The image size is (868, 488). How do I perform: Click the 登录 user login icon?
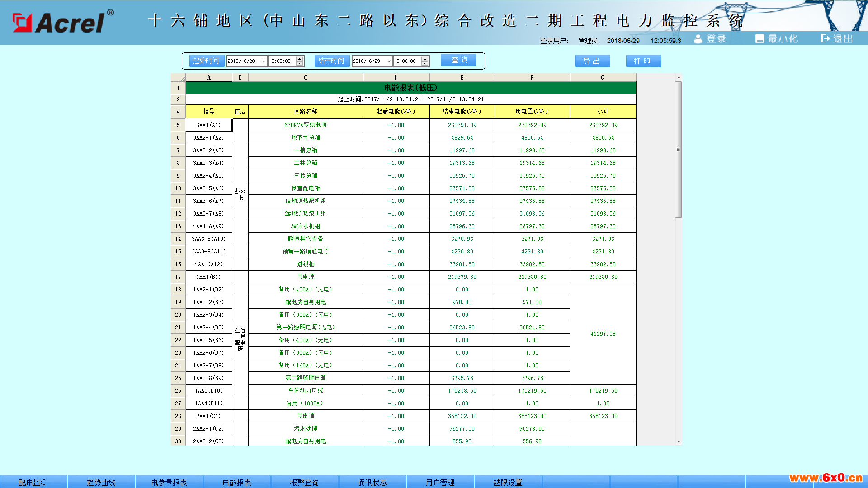[698, 39]
